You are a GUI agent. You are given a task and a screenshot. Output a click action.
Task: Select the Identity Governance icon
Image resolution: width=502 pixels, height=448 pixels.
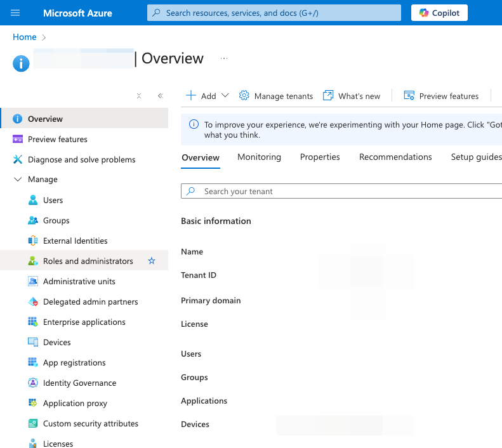coord(33,383)
